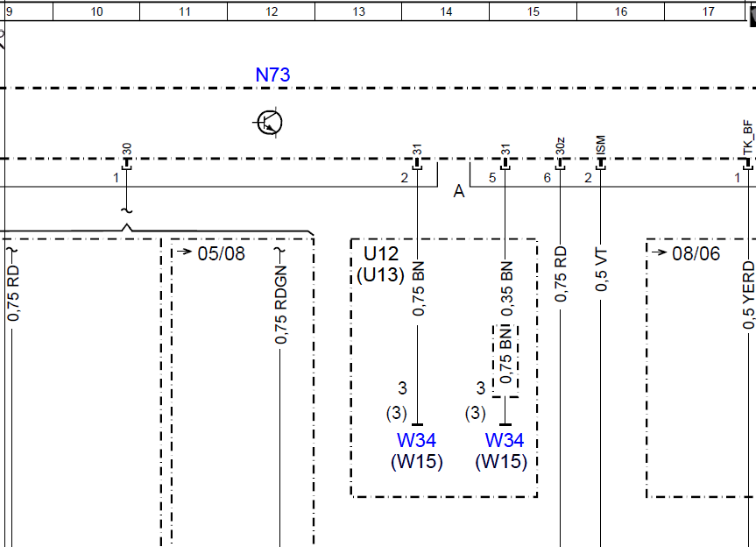This screenshot has width=756, height=547.
Task: Select the 08/06 sheet reference
Action: 696,253
